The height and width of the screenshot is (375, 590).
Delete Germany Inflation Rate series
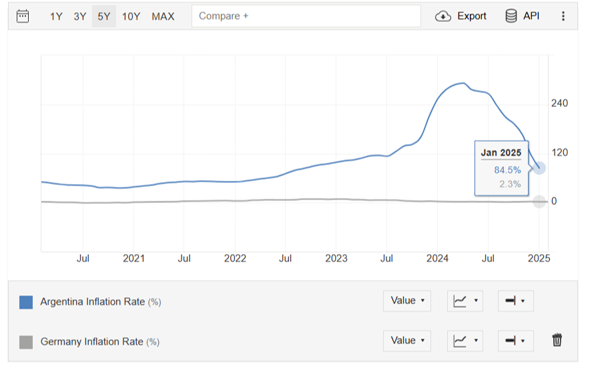pos(557,340)
